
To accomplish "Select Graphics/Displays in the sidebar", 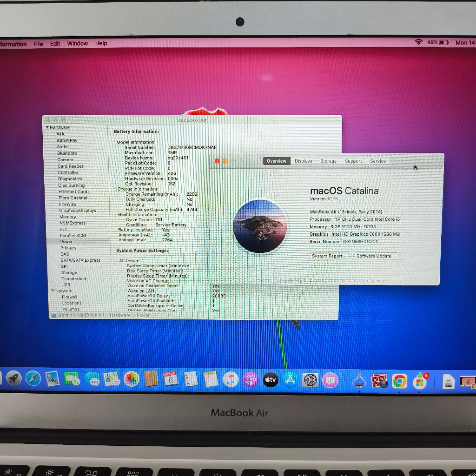I will tap(78, 211).
